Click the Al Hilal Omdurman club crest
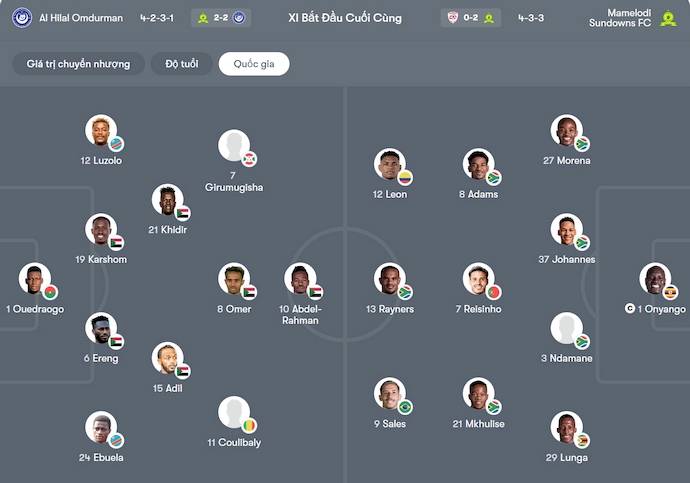The width and height of the screenshot is (690, 483). point(22,18)
